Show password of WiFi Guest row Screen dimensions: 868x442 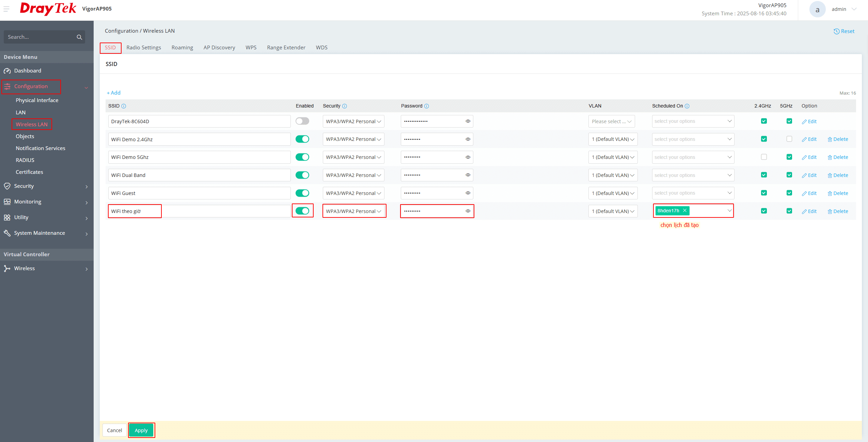pyautogui.click(x=468, y=193)
